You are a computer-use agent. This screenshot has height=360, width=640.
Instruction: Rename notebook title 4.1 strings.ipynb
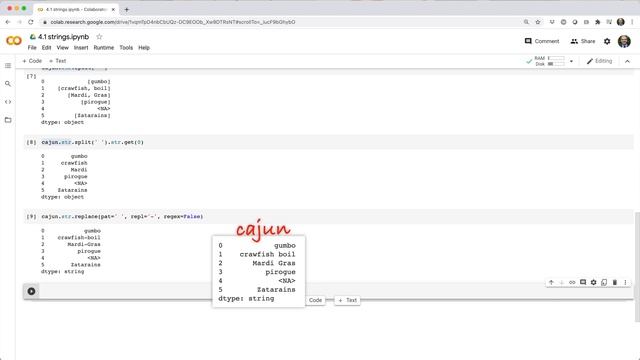(63, 37)
